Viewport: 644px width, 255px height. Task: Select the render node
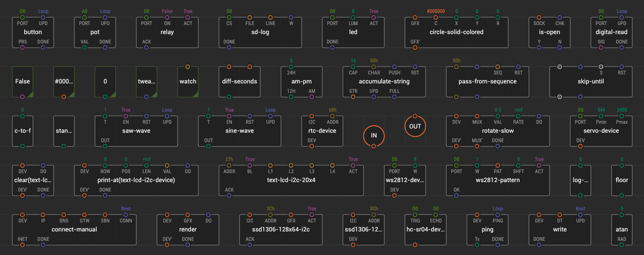[188, 230]
